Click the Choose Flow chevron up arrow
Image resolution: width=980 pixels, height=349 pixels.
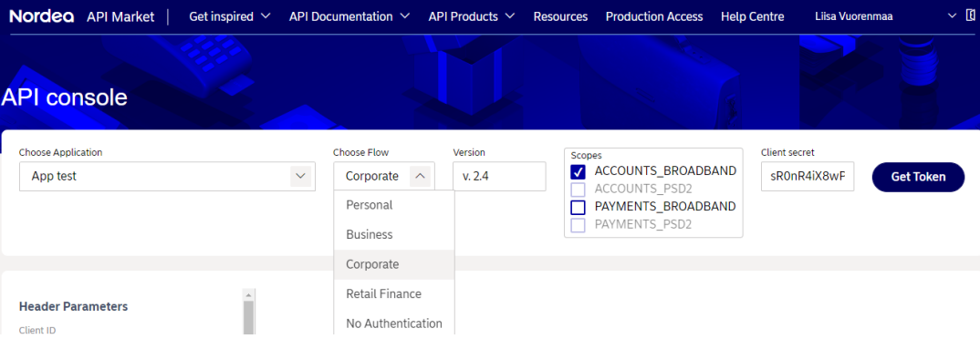(x=420, y=177)
